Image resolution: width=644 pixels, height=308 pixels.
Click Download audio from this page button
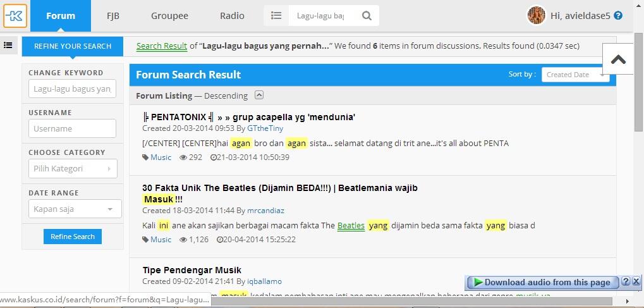pyautogui.click(x=542, y=282)
